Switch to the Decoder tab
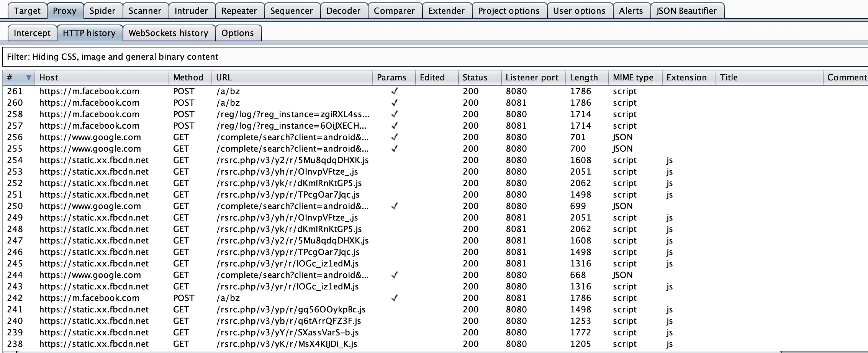Screen dimensions: 868x353 [x=344, y=11]
